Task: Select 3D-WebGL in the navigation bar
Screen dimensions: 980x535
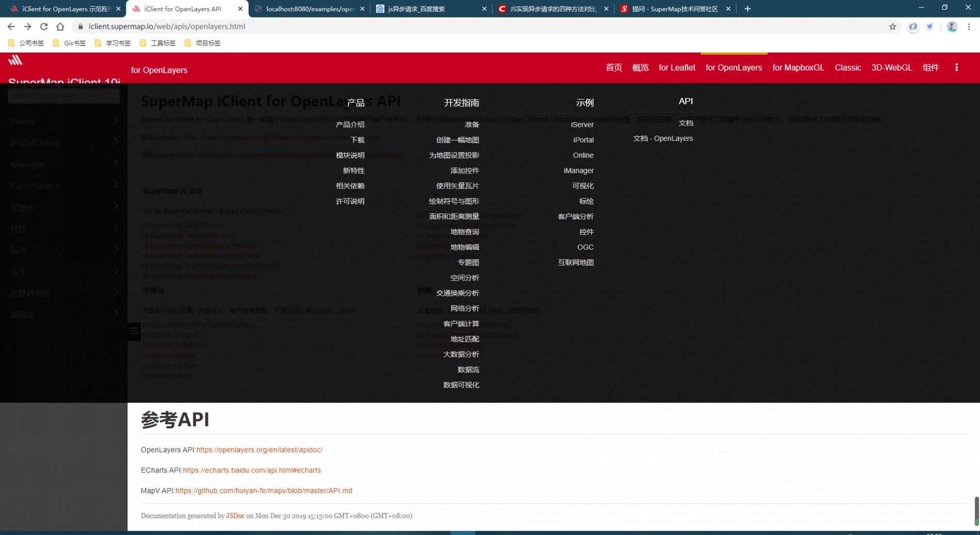Action: point(891,68)
